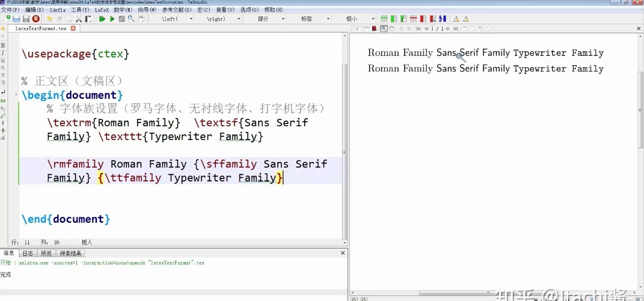Open the \left( delimiter dropdown

coord(191,19)
